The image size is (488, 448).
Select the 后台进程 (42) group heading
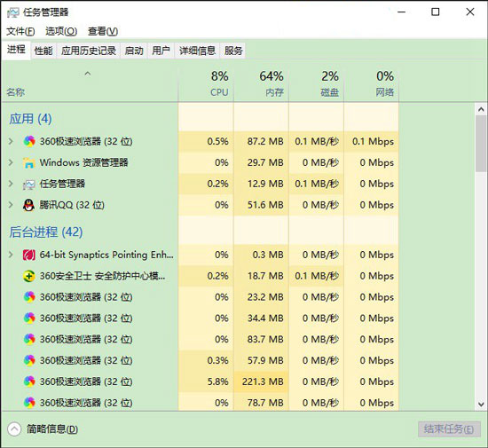pyautogui.click(x=46, y=232)
